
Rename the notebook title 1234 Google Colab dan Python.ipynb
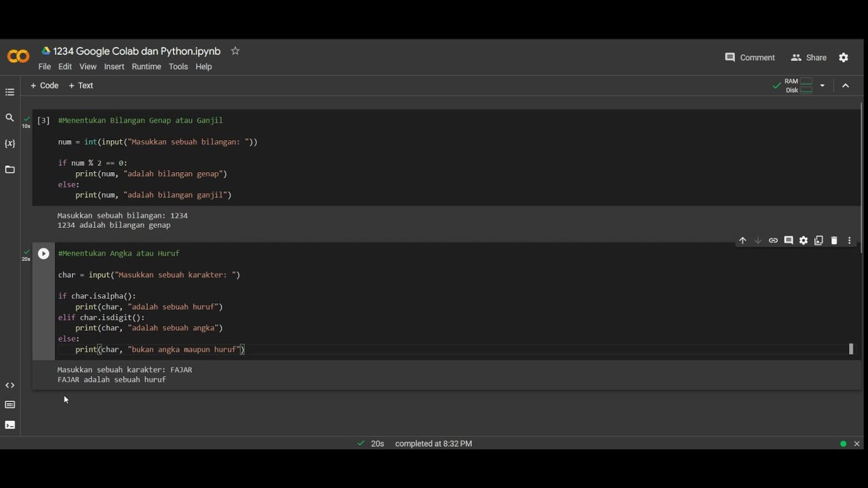(x=137, y=51)
